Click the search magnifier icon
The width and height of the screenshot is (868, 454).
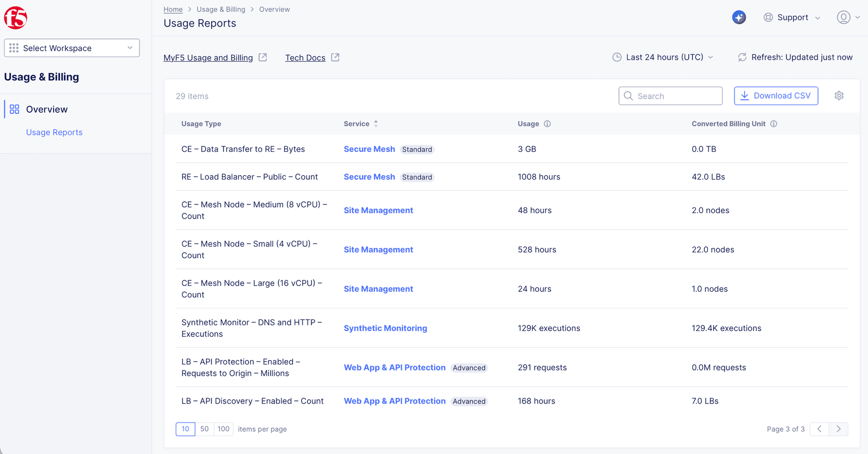pyautogui.click(x=628, y=96)
